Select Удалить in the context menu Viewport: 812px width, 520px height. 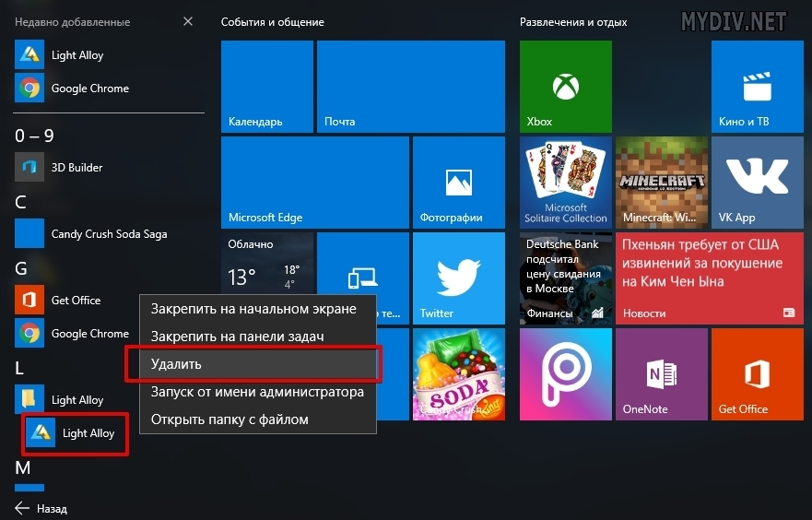tap(252, 364)
